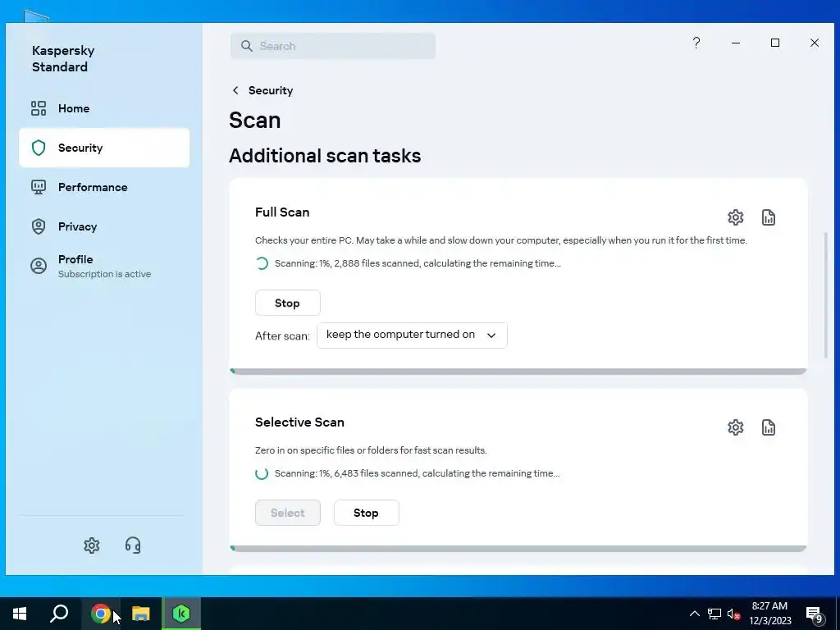Click the Security shield icon in sidebar
The width and height of the screenshot is (840, 630).
pyautogui.click(x=39, y=148)
